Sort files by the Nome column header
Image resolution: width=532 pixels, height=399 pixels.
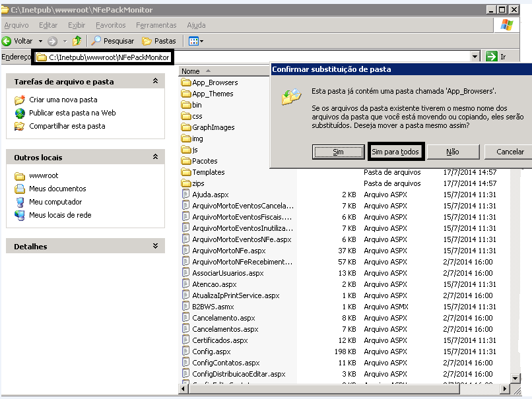(x=191, y=71)
